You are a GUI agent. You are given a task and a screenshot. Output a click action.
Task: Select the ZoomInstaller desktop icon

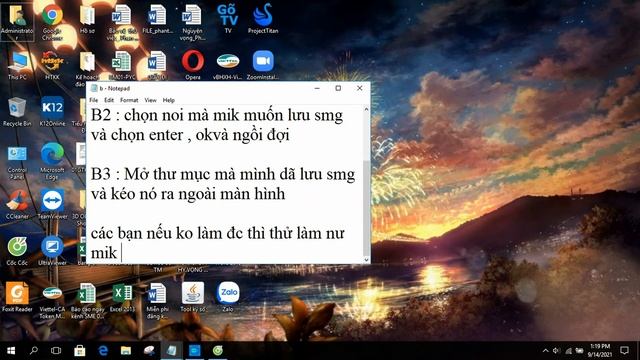tap(263, 65)
